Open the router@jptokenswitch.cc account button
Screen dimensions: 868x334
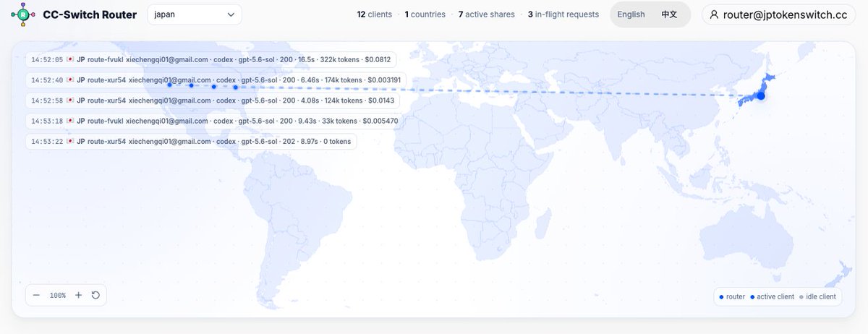coord(778,14)
